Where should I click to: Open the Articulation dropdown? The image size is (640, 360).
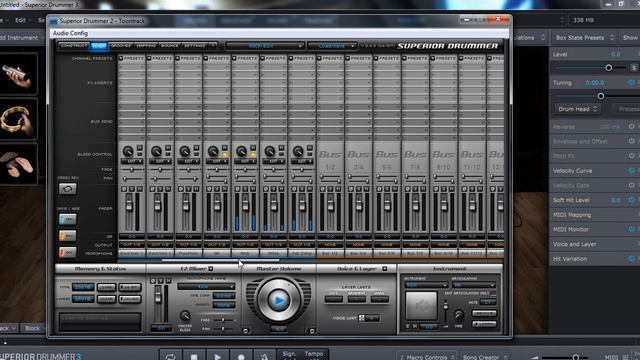[473, 285]
